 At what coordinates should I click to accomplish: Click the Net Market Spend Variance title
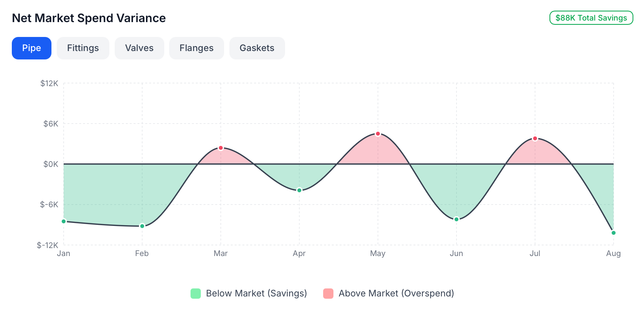click(88, 18)
